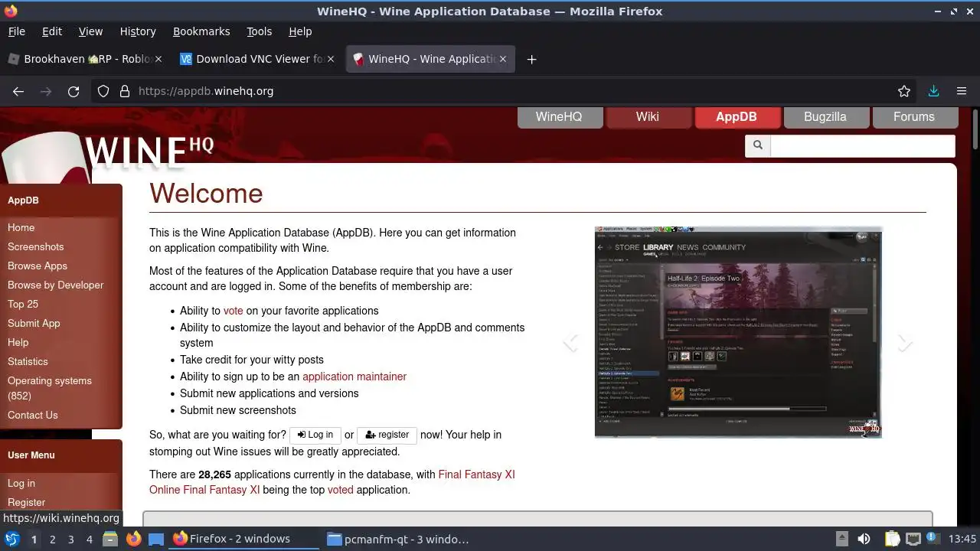This screenshot has height=551, width=980.
Task: Click Log in under User Menu
Action: 21,483
